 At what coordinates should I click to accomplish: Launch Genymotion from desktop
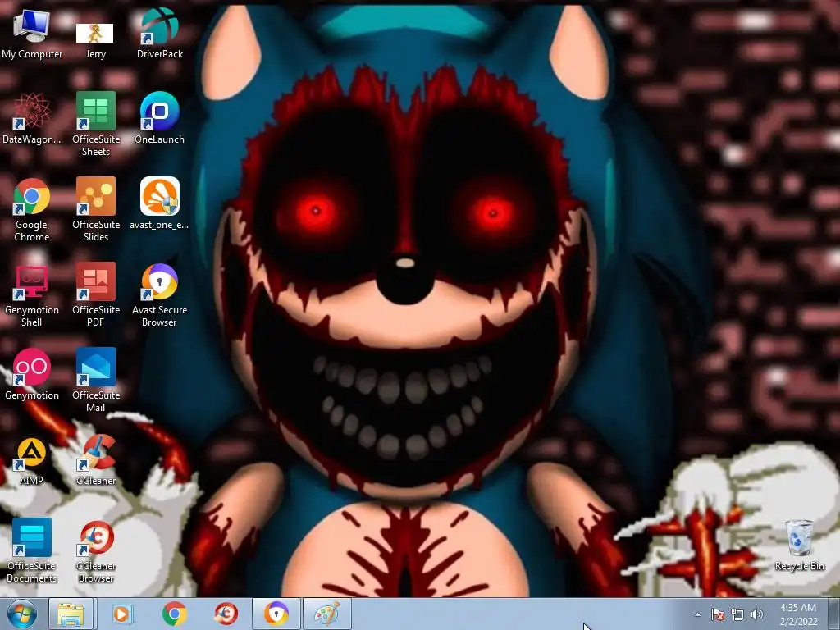(32, 374)
